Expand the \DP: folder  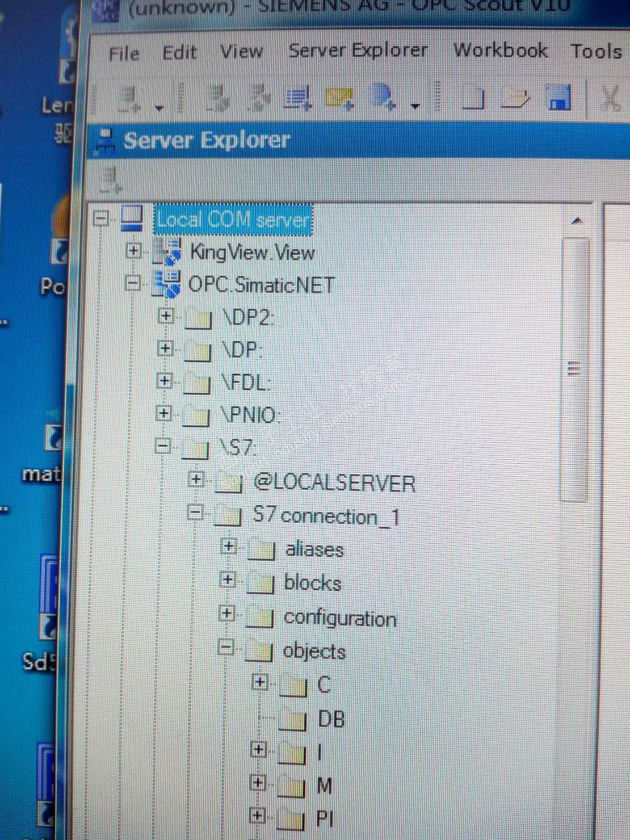click(x=165, y=348)
